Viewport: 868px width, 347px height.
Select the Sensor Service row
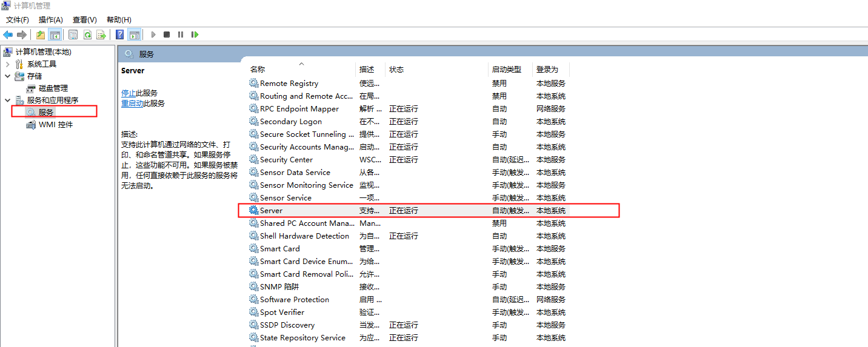(409, 197)
